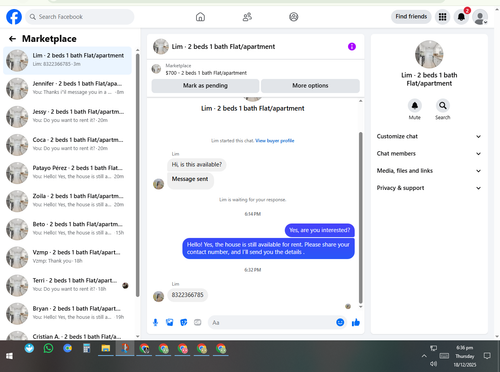Expand the Chat members section

429,154
